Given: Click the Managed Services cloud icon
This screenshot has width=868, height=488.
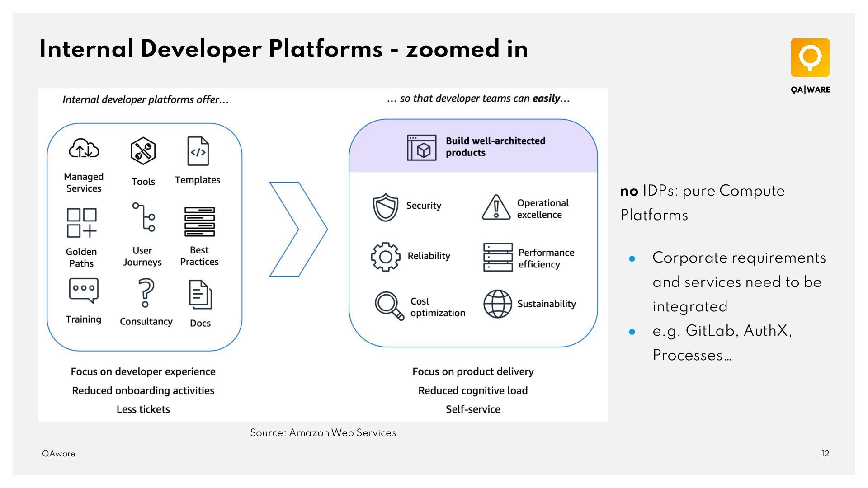Looking at the screenshot, I should pos(84,149).
